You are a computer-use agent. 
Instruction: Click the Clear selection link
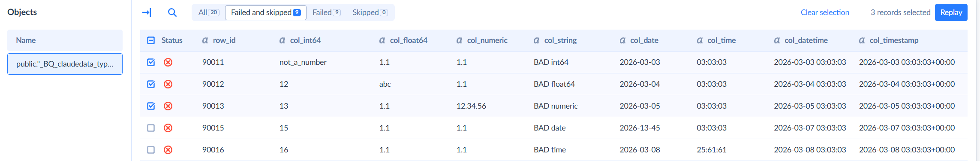[825, 12]
